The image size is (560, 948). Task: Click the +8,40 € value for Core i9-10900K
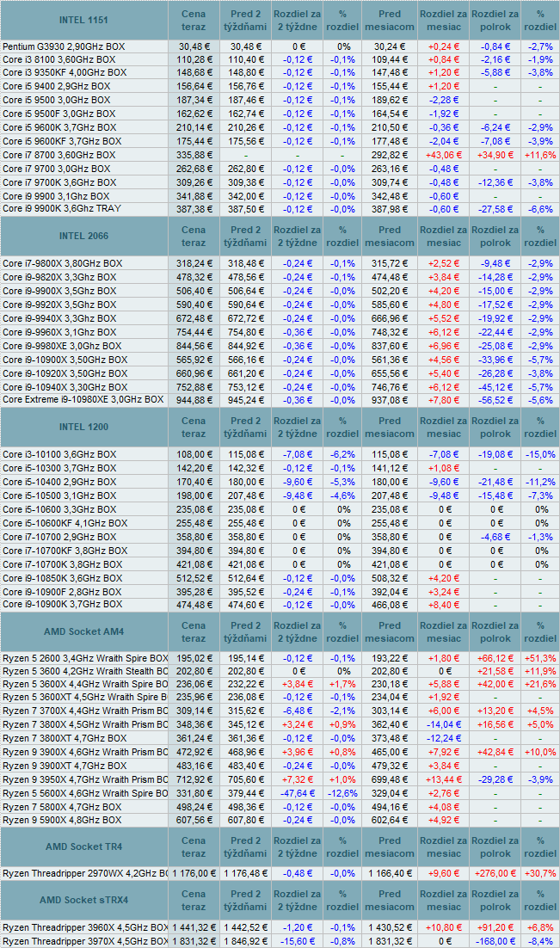(x=444, y=605)
